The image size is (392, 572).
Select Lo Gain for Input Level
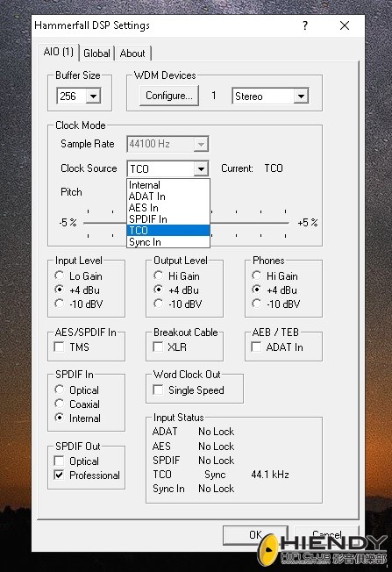(78, 276)
